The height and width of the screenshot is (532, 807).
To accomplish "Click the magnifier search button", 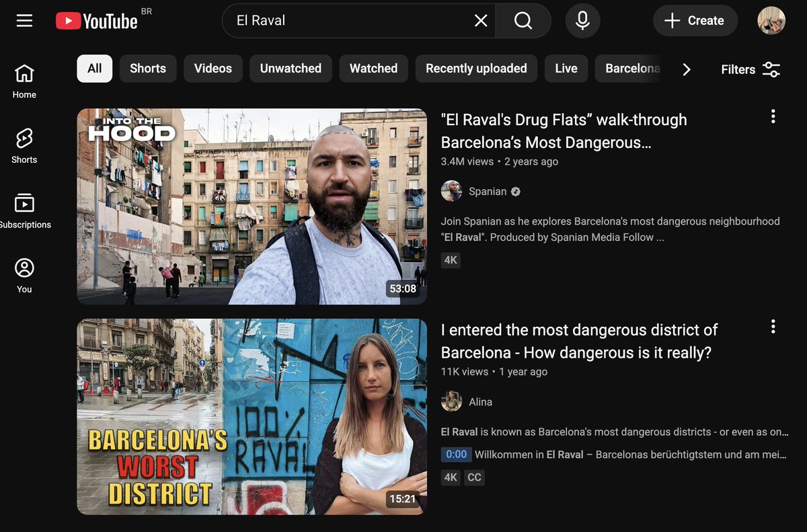I will [x=523, y=21].
